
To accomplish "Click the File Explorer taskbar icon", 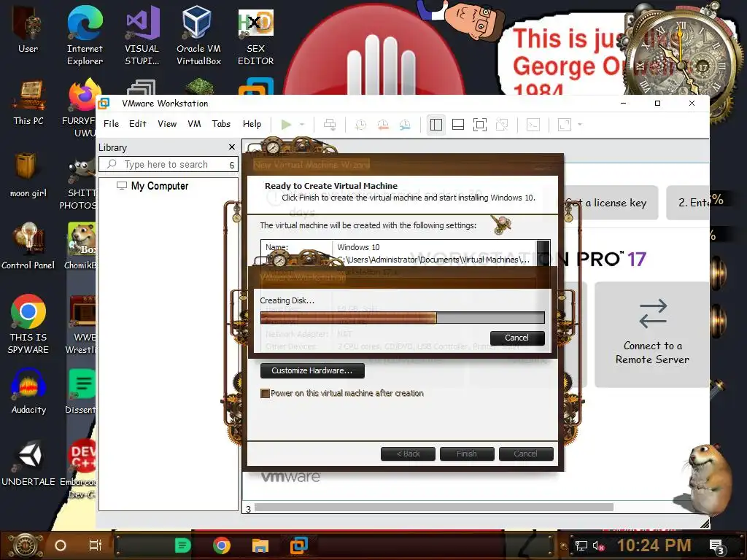I will [x=260, y=545].
